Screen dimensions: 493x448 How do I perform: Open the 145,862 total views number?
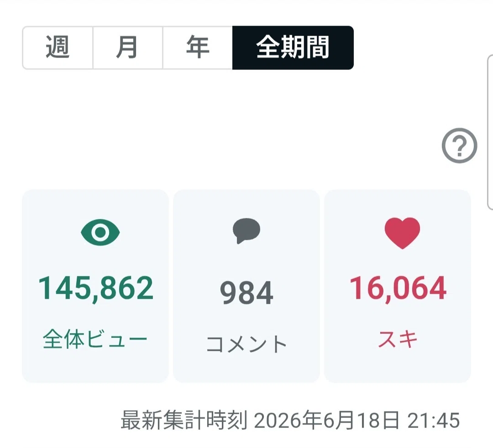pyautogui.click(x=95, y=288)
